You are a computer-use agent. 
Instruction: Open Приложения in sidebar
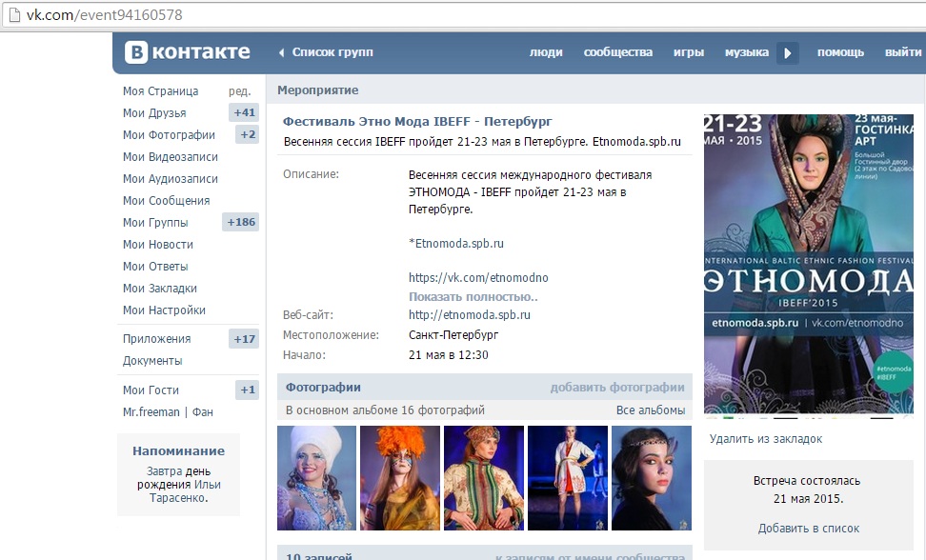[156, 338]
